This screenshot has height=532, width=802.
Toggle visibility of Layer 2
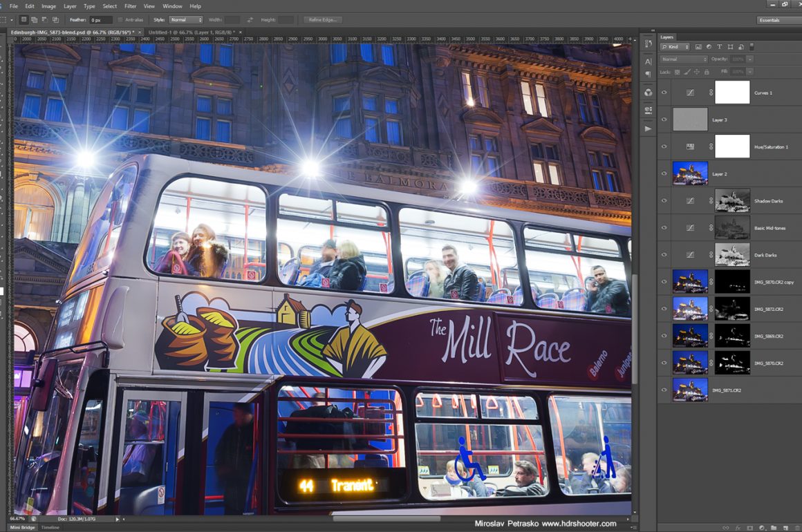664,173
